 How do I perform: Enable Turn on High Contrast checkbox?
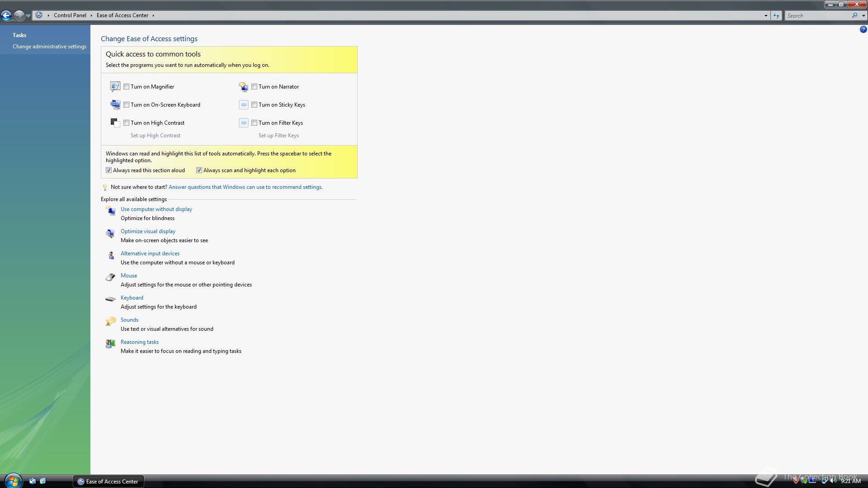point(127,123)
